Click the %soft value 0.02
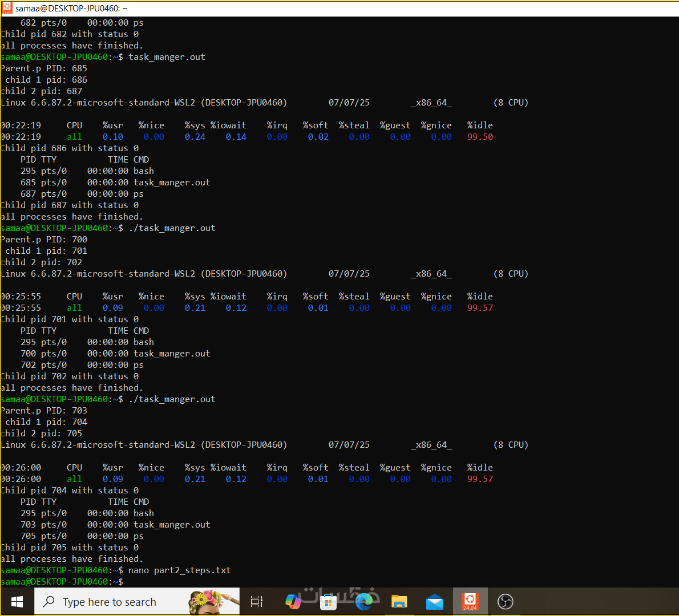The height and width of the screenshot is (616, 679). 318,137
